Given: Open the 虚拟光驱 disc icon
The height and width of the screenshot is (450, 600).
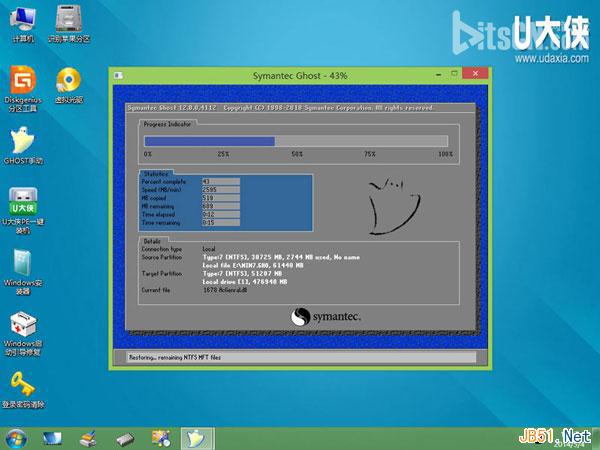Looking at the screenshot, I should 69,86.
